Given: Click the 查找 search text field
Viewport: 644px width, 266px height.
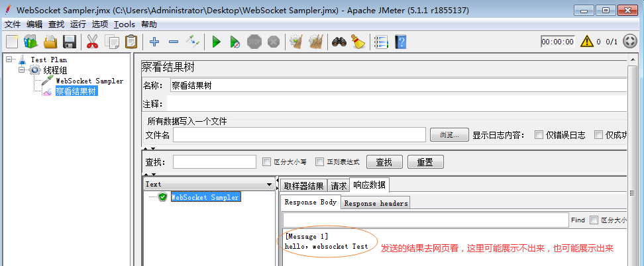Looking at the screenshot, I should (x=215, y=161).
